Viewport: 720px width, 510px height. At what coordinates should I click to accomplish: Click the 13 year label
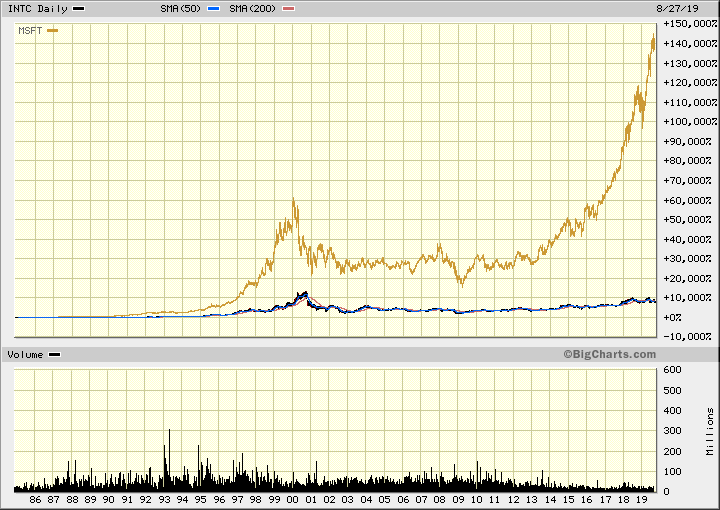(532, 500)
